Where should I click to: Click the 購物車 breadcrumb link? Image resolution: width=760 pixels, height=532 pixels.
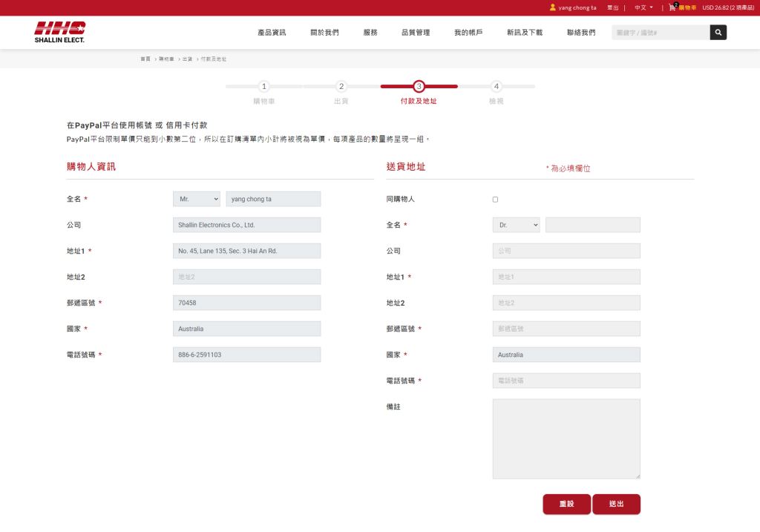(166, 59)
